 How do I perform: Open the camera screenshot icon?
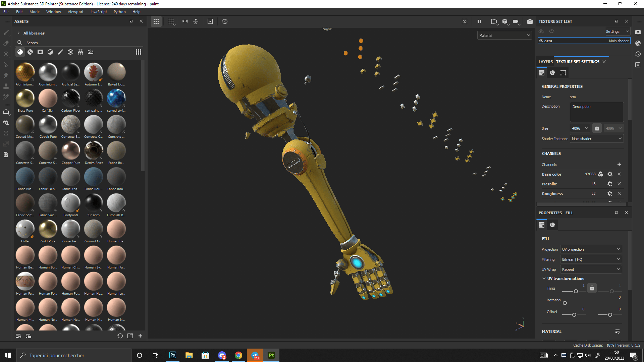click(x=530, y=21)
